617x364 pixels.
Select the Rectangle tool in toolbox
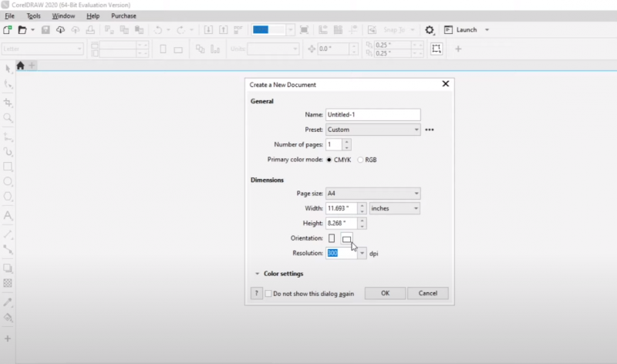pos(8,167)
